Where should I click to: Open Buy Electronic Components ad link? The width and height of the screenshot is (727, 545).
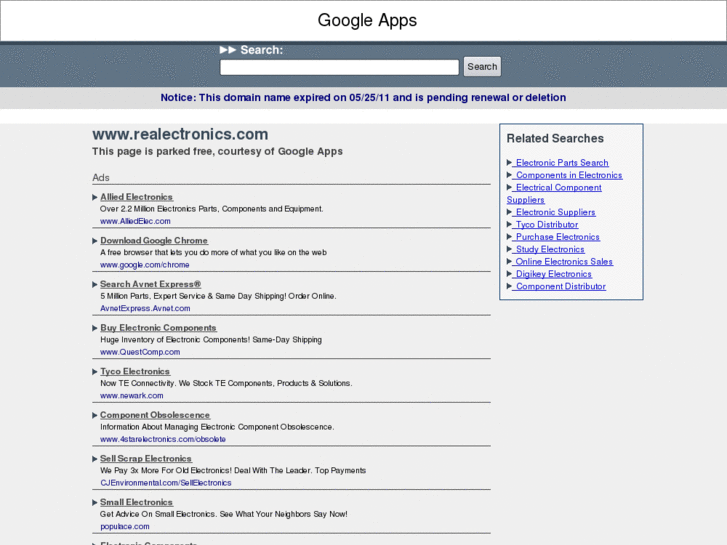159,328
